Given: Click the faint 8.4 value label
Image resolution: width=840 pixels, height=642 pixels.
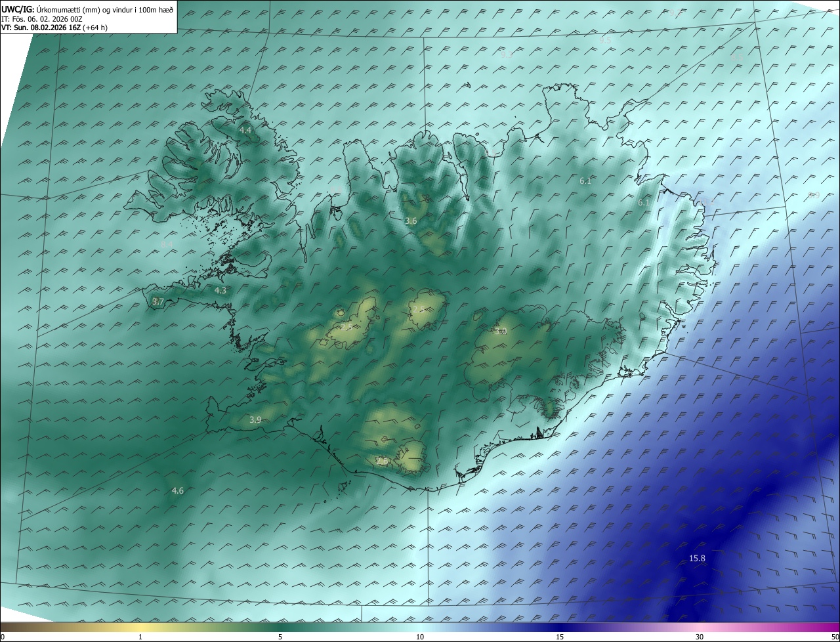Looking at the screenshot, I should [167, 244].
